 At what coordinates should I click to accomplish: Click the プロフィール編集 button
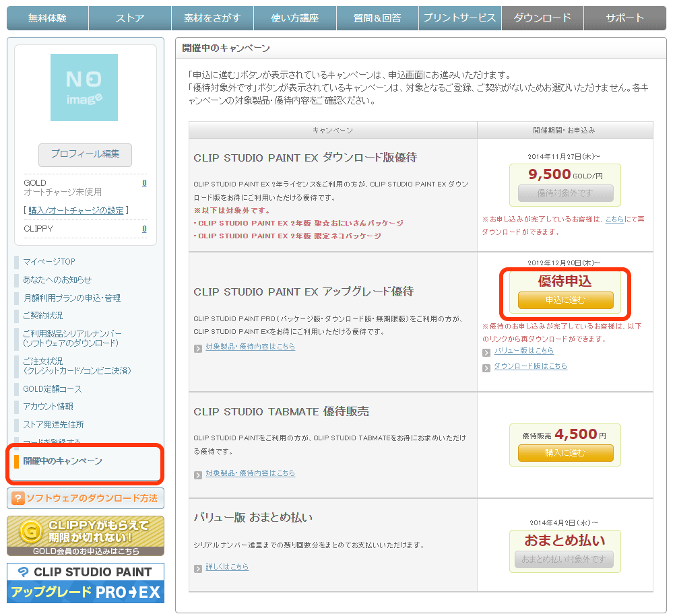[x=86, y=154]
